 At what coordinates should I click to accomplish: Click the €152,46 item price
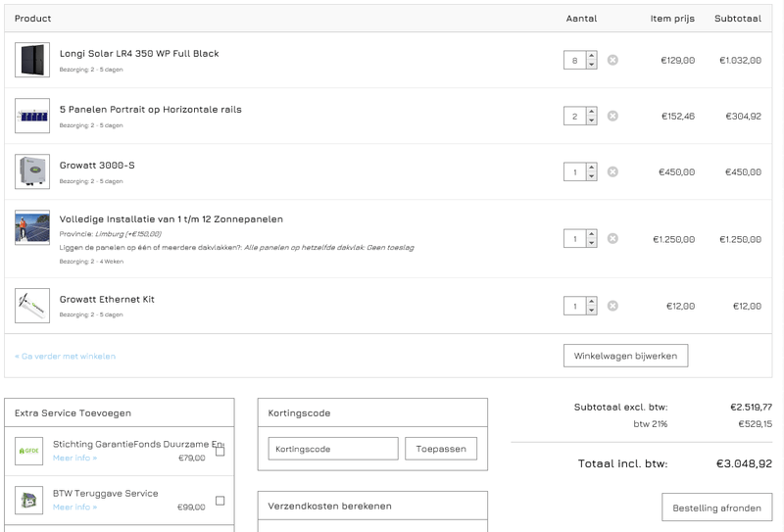[x=678, y=117]
